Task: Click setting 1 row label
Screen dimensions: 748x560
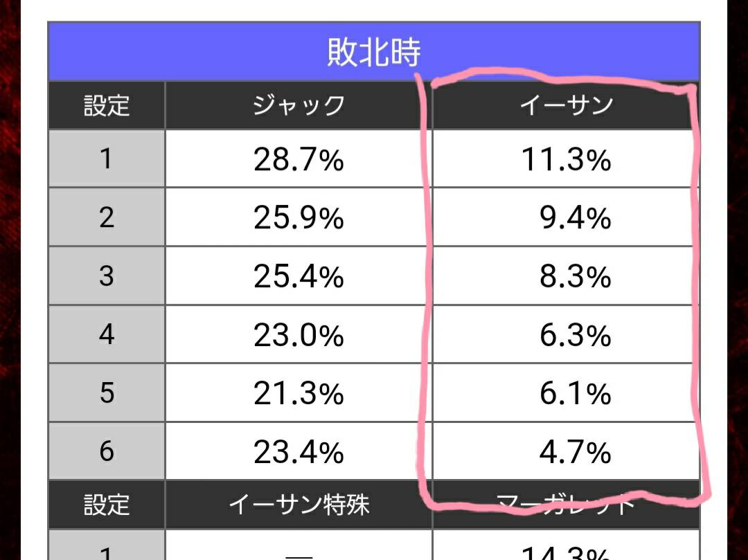Action: 107,159
